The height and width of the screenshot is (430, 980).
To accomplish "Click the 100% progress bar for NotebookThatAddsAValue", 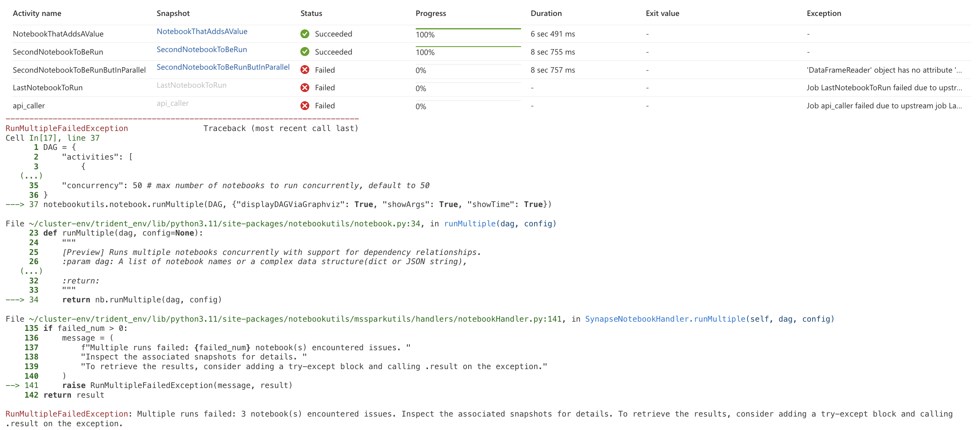I will point(468,29).
